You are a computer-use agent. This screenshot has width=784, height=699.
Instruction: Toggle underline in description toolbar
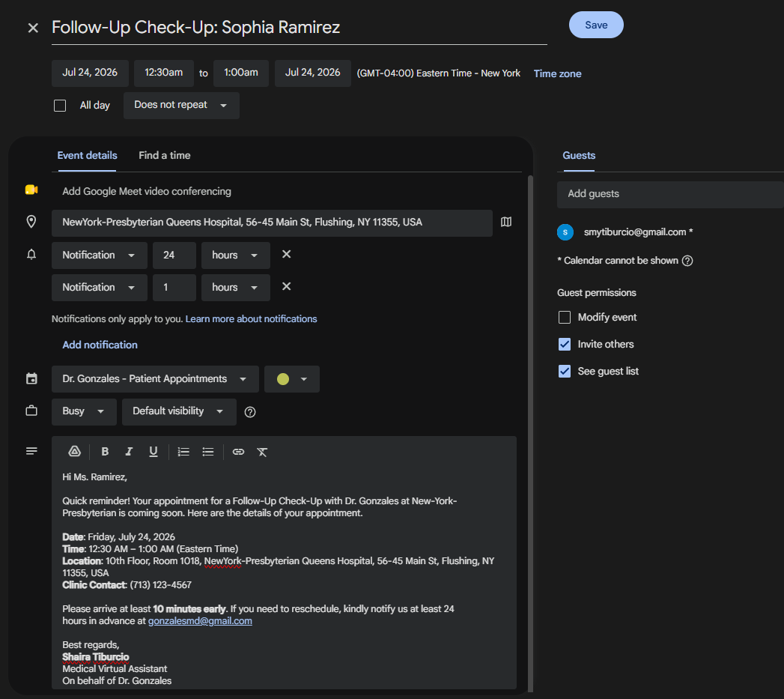coord(153,451)
